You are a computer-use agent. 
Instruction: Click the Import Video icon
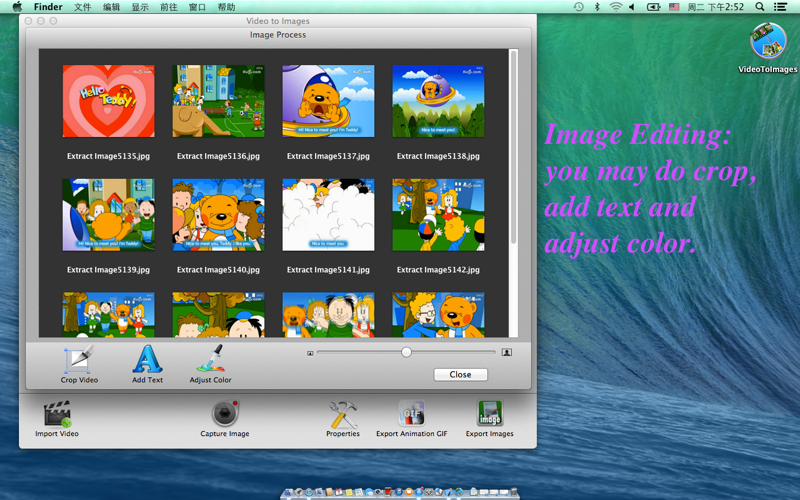click(57, 414)
